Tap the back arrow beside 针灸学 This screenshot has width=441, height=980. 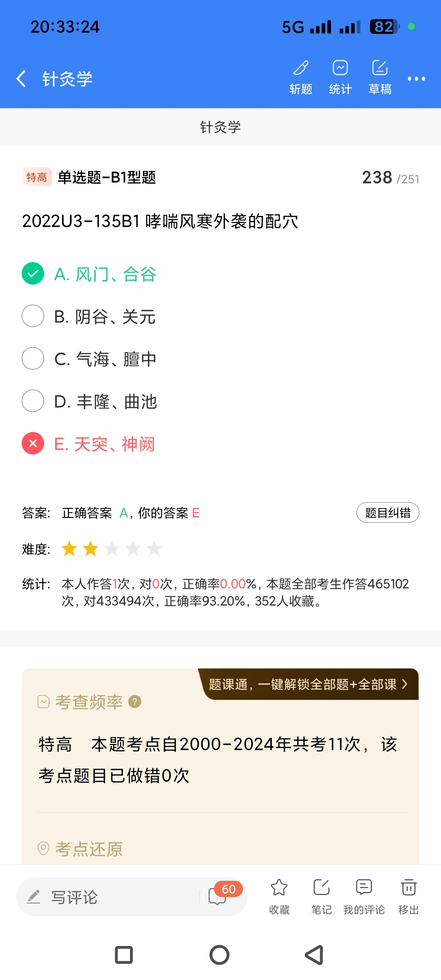21,78
